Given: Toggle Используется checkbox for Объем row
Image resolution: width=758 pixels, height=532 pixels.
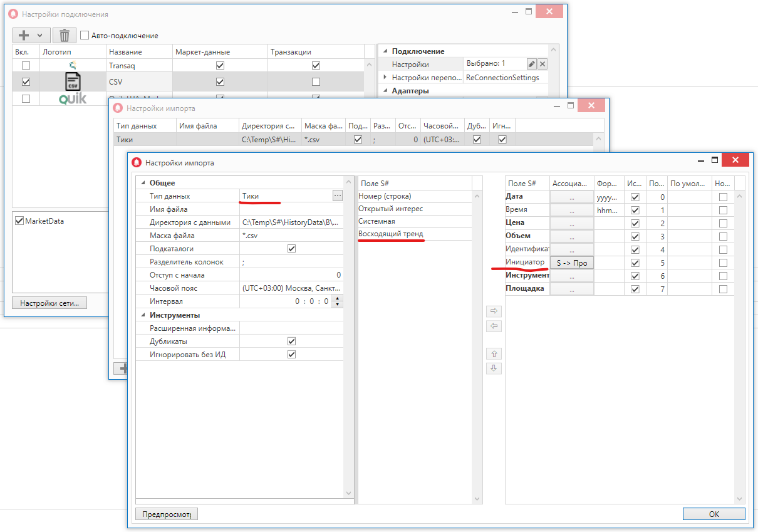Looking at the screenshot, I should pos(636,236).
